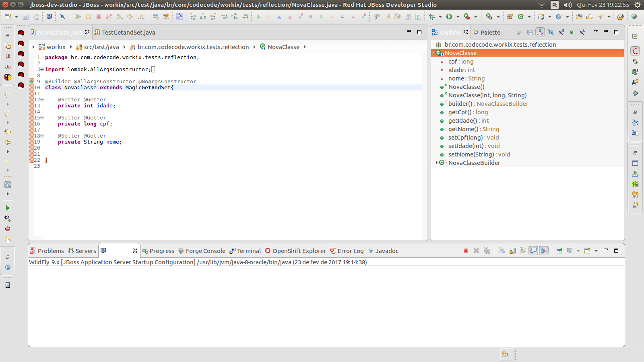Click Collapse All icon in Outline toolbar
This screenshot has height=362, width=644.
530,32
